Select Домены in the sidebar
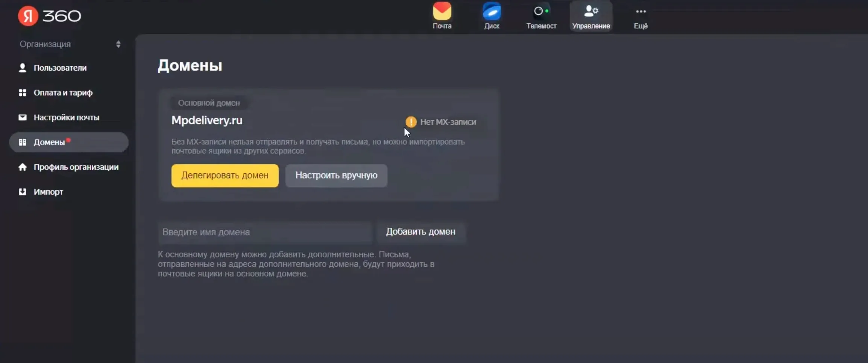The image size is (868, 363). click(x=49, y=142)
